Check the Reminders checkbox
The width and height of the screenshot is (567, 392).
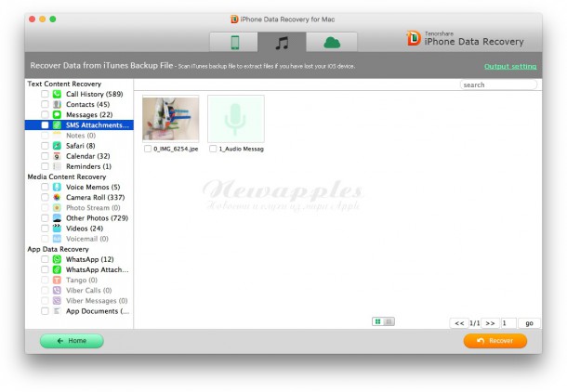[x=45, y=166]
